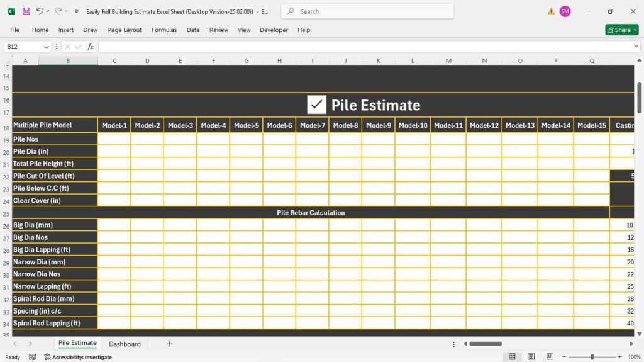Click the vertical scrollbar thumb

pos(639,98)
